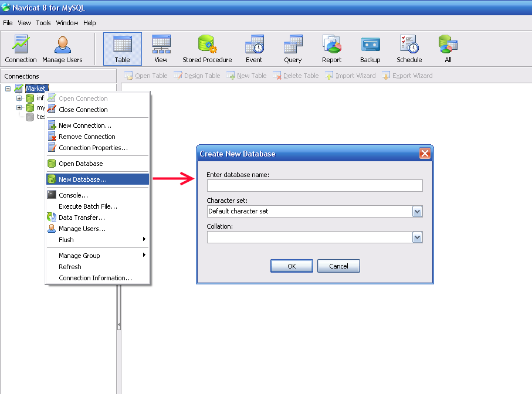Screen dimensions: 532x394
Task: Open the Connection toolbar icon
Action: point(21,49)
